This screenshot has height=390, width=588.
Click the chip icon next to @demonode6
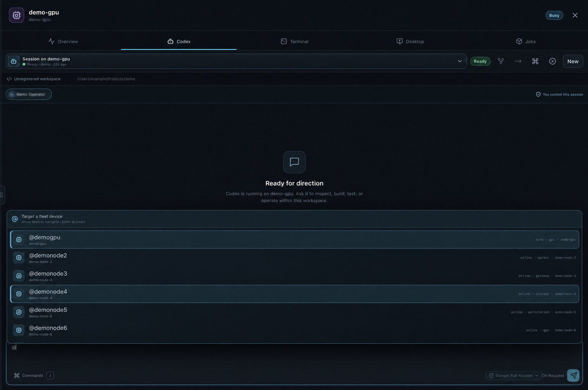[x=19, y=330]
